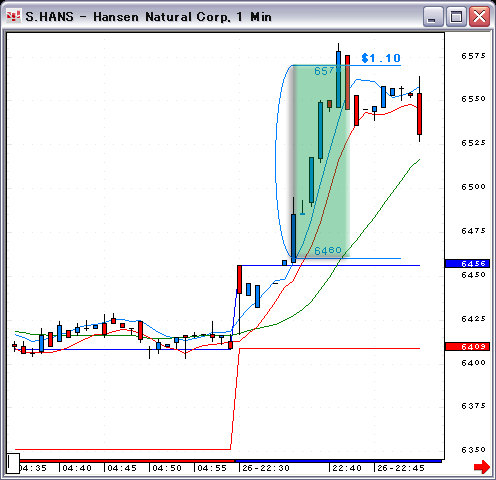Click the blue session bar on time axis
This screenshot has width=496, height=480.
pos(338,461)
